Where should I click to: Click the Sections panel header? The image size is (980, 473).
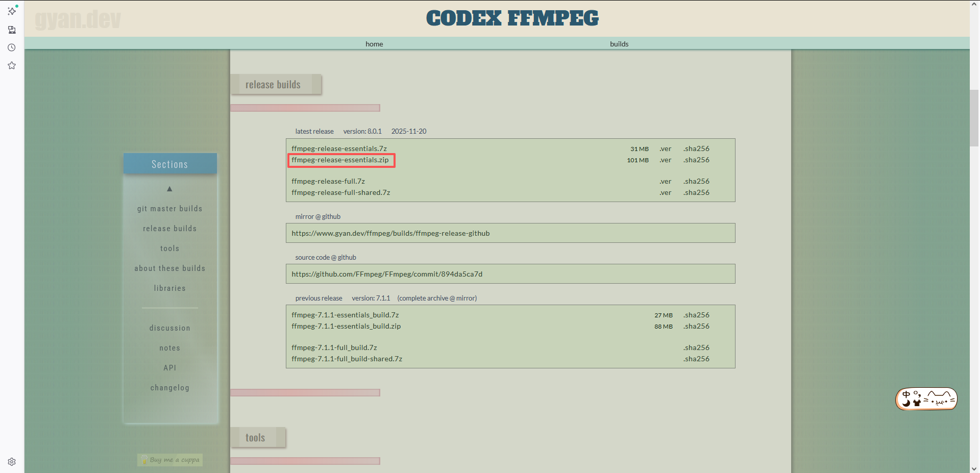pyautogui.click(x=170, y=164)
